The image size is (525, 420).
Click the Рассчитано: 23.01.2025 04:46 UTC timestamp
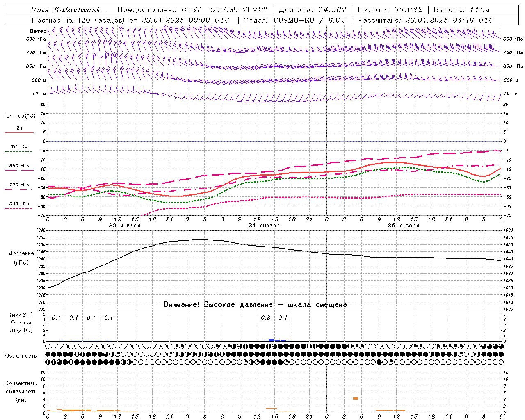[x=426, y=20]
